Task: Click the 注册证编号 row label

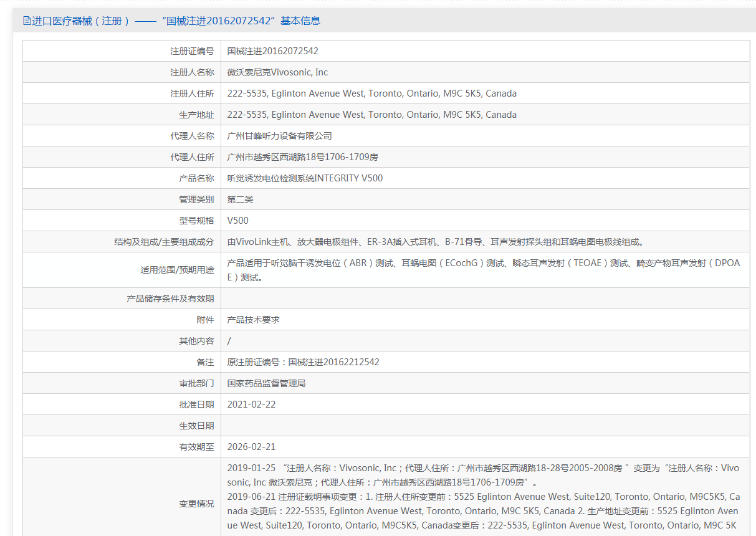Action: [193, 51]
